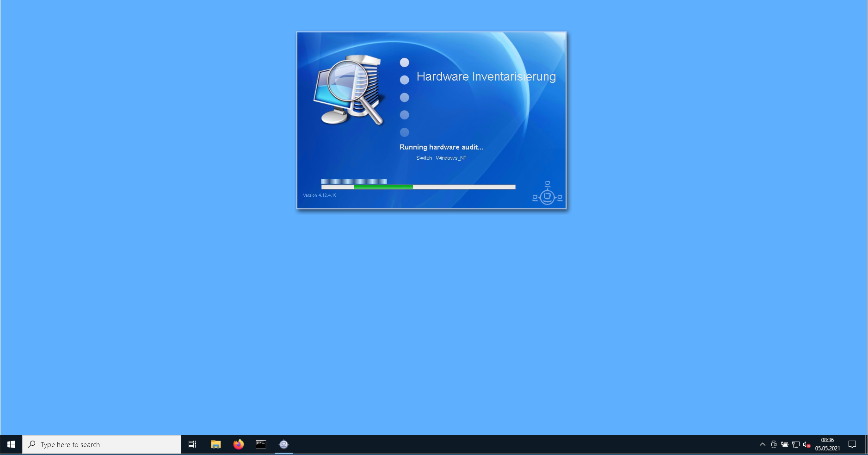Open Firefox from the taskbar

(238, 444)
